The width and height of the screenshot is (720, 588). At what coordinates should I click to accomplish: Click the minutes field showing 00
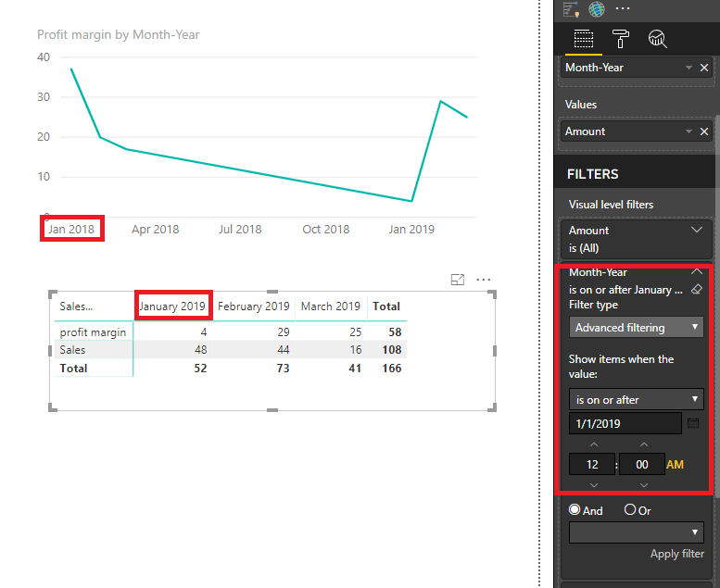[x=641, y=464]
